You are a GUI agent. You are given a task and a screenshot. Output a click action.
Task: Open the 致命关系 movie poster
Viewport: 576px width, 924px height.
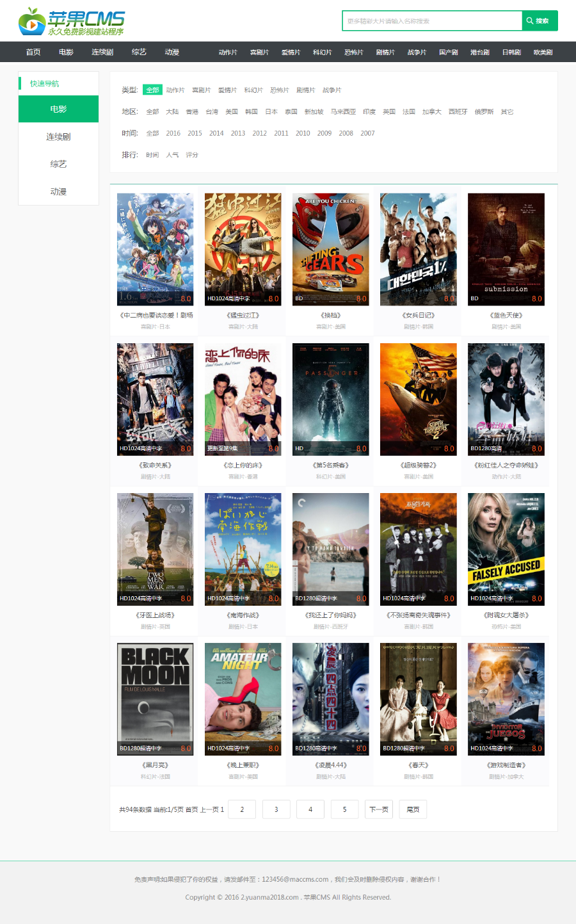(x=155, y=399)
